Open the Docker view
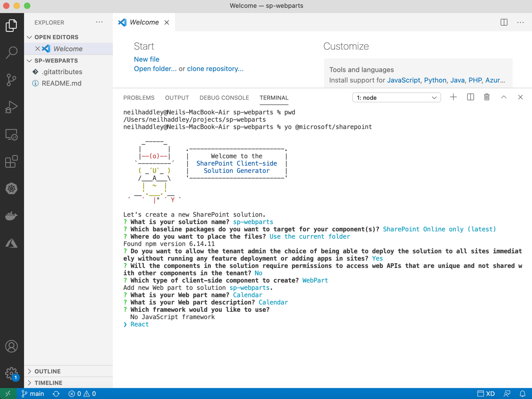 (12, 216)
